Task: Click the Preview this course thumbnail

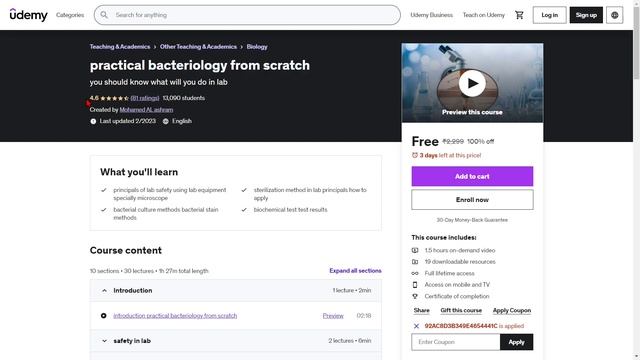Action: click(472, 83)
